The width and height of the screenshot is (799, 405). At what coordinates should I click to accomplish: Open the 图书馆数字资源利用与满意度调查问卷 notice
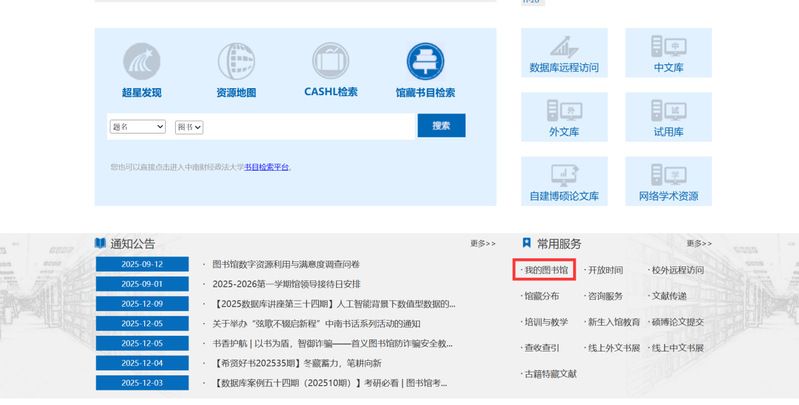click(x=286, y=264)
